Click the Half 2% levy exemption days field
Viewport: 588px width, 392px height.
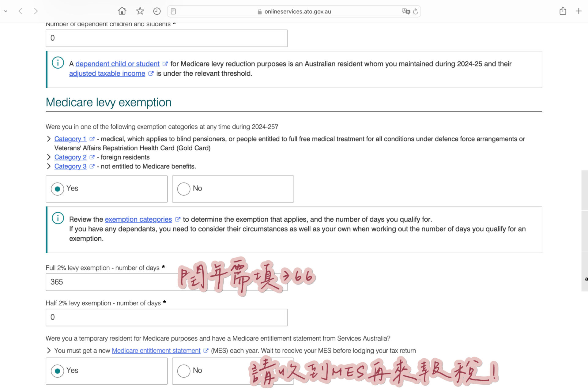tap(166, 317)
